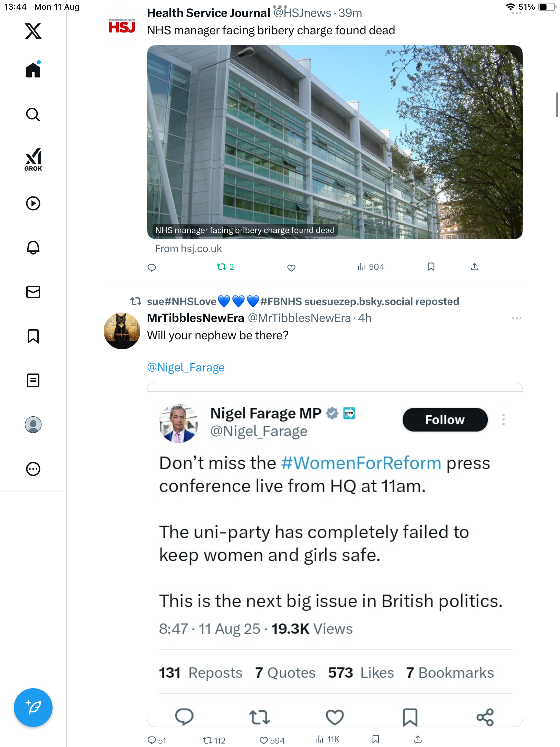The width and height of the screenshot is (560, 747).
Task: Open the @Nigel_Farage mention link
Action: [186, 367]
